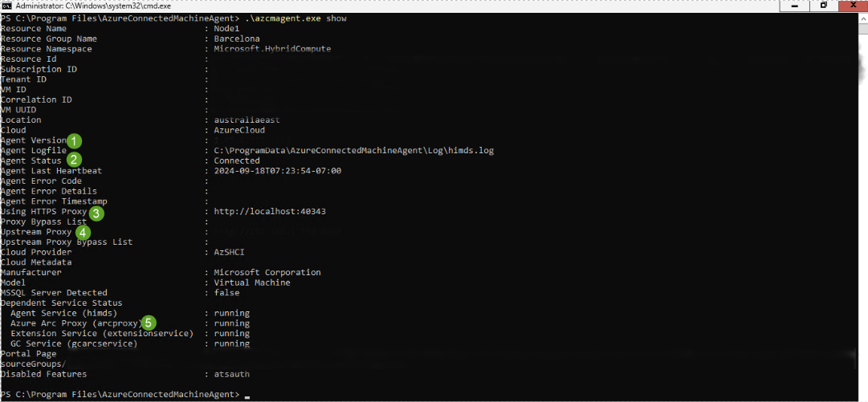Click the 'Agent Version' label
The image size is (868, 402).
(x=34, y=140)
